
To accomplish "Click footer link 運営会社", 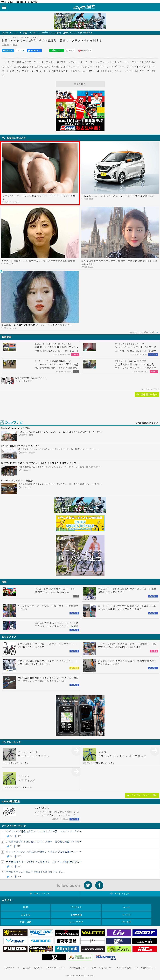I will (27, 967).
